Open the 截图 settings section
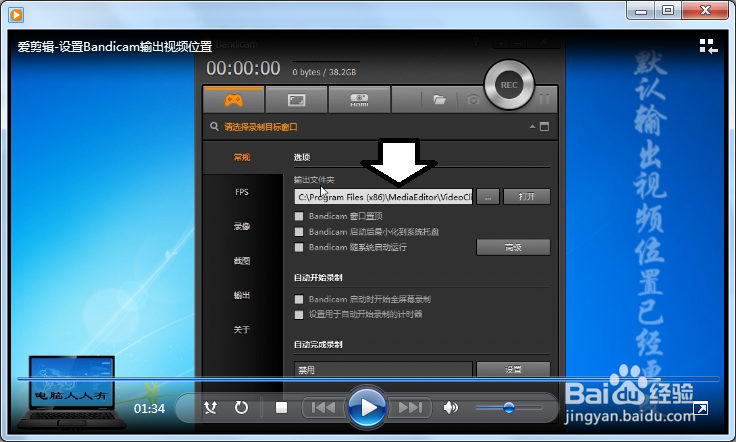Screen dimensions: 736x442 (x=242, y=260)
